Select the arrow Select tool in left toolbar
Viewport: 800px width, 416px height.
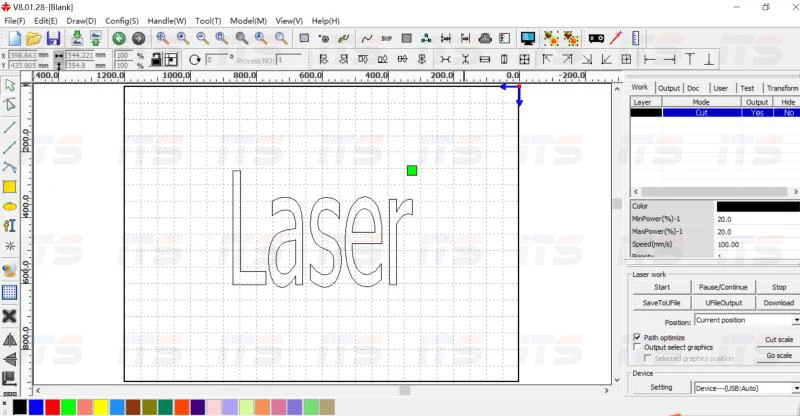click(10, 85)
